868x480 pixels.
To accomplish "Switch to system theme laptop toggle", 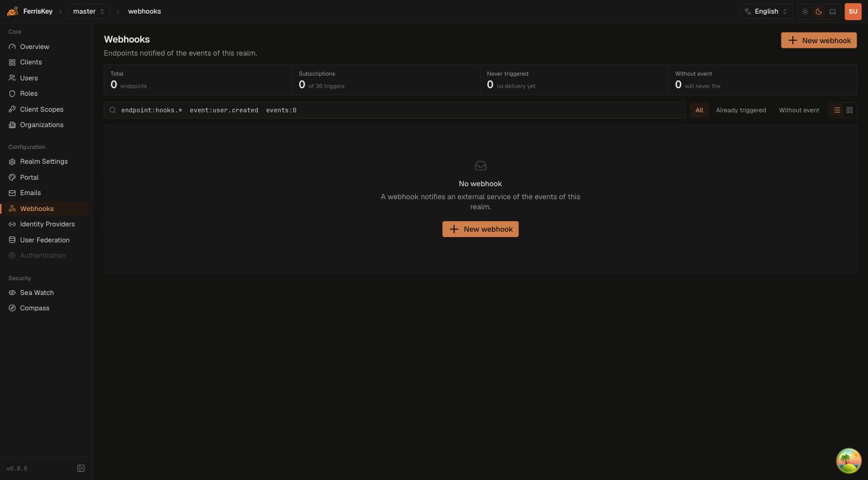I will coord(833,12).
